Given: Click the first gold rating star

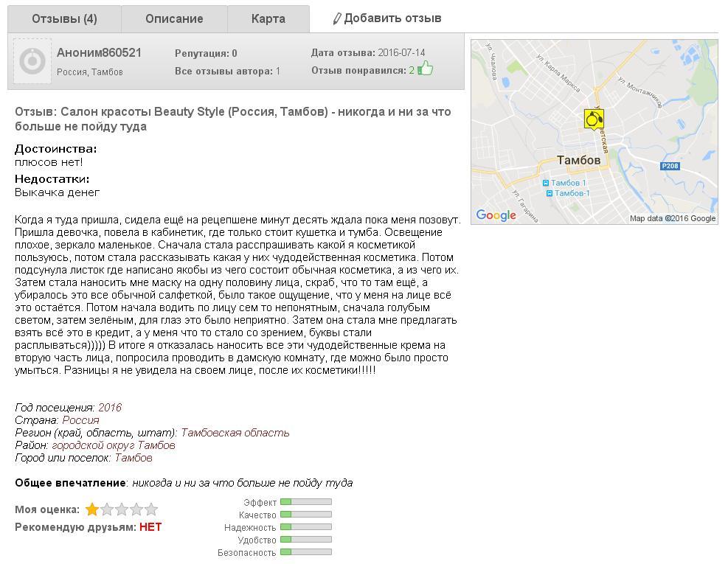Looking at the screenshot, I should click(x=92, y=509).
